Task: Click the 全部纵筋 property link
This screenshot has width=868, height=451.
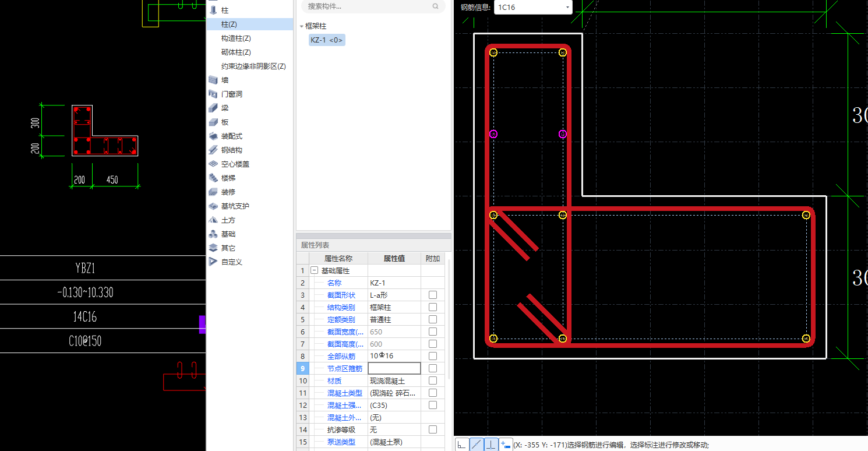Action: 341,356
